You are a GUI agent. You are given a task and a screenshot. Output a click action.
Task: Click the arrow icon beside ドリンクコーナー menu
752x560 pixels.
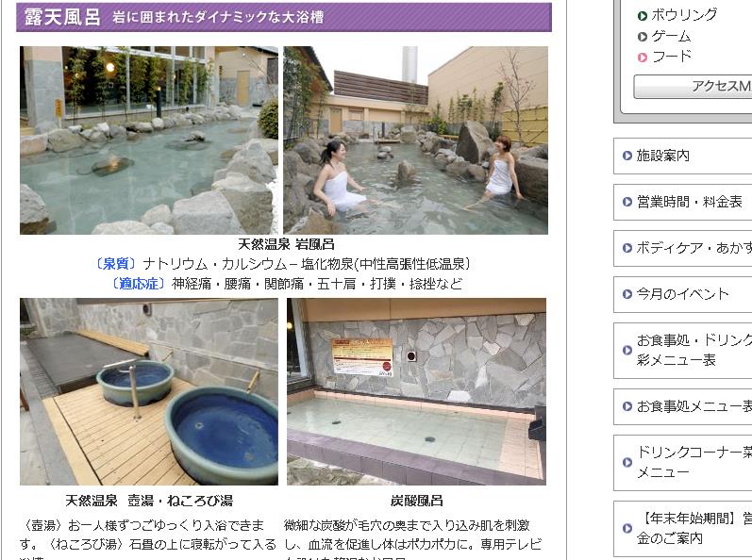coord(627,462)
